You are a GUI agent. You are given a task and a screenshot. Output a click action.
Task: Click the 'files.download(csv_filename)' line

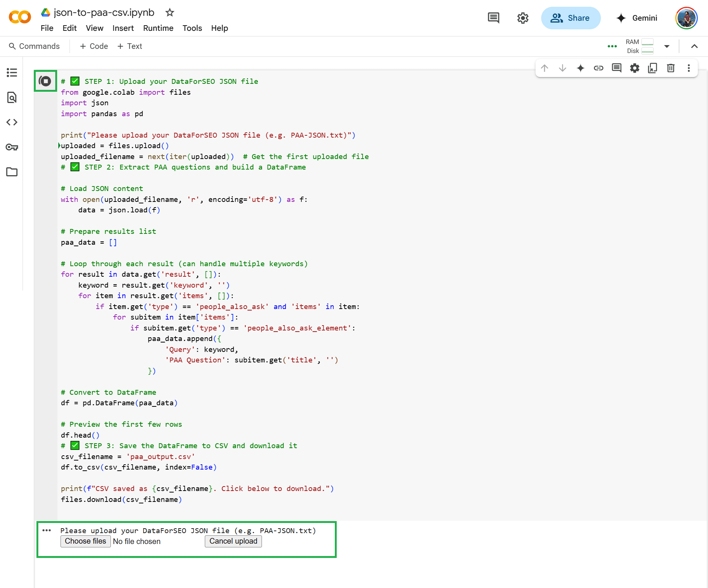pyautogui.click(x=121, y=500)
